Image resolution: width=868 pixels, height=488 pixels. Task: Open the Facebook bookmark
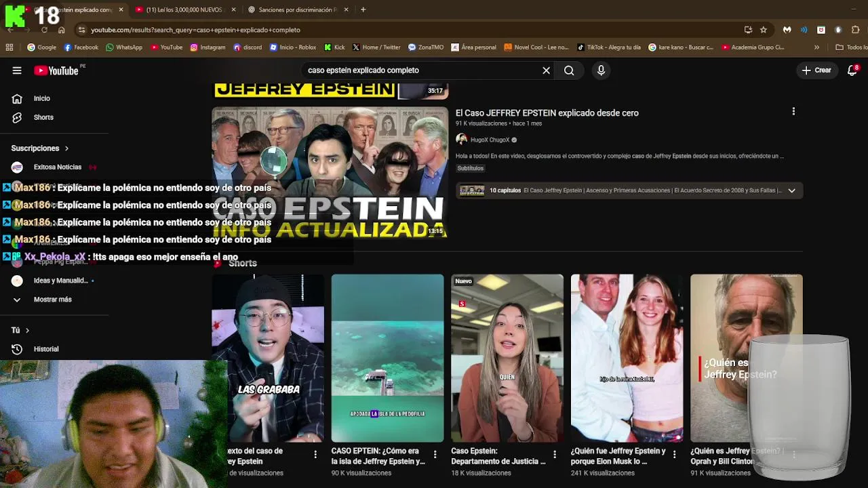(81, 47)
